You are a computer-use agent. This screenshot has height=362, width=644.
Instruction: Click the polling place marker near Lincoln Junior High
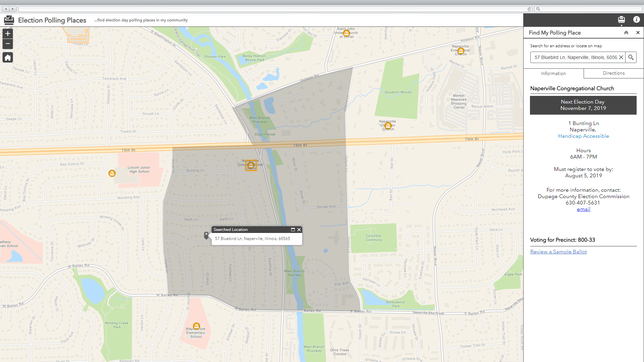pyautogui.click(x=112, y=173)
